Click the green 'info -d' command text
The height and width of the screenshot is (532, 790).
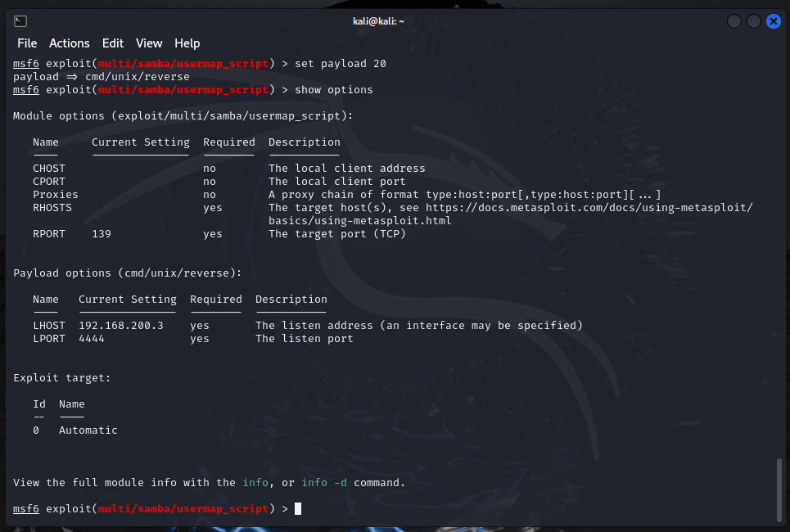tap(324, 483)
